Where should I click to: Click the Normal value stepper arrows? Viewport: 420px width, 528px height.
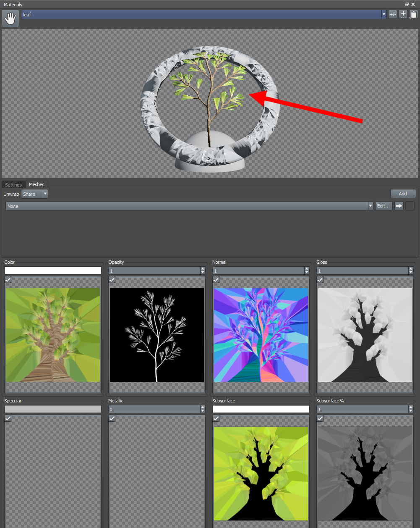(307, 271)
